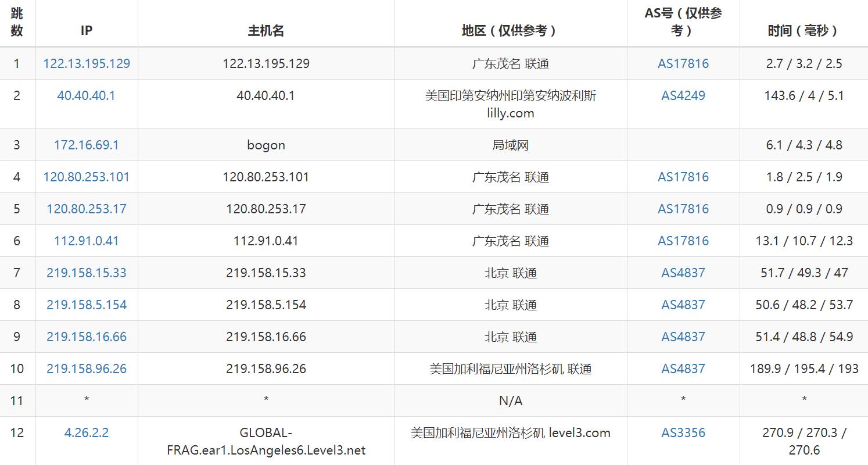
Task: Select time value 0.9 / 0.9 / 0.9
Action: 804,209
